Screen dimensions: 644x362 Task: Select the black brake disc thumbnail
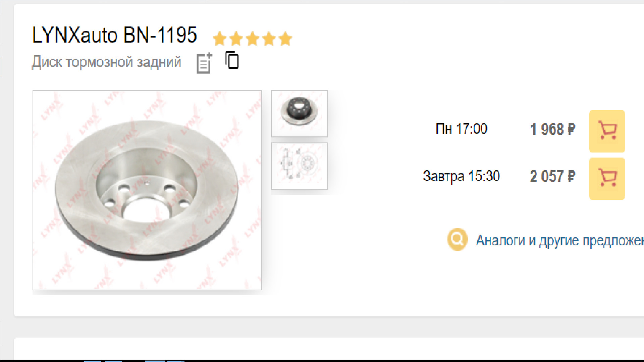(x=299, y=113)
